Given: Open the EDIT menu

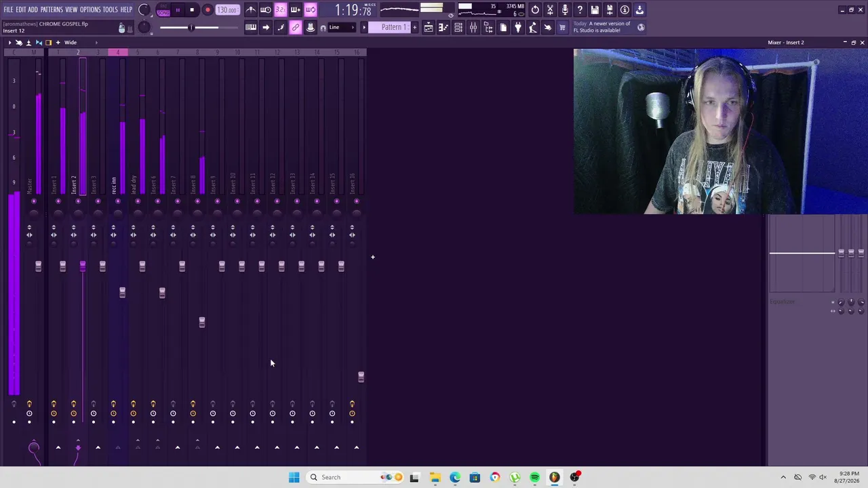Looking at the screenshot, I should point(21,10).
